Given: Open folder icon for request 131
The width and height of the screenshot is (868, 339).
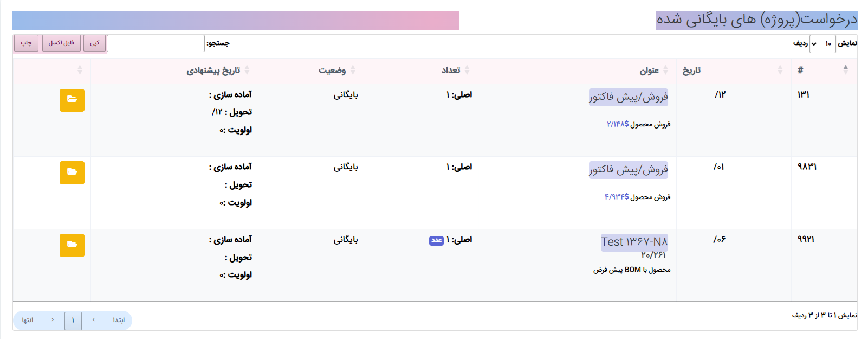Looking at the screenshot, I should coord(72,100).
